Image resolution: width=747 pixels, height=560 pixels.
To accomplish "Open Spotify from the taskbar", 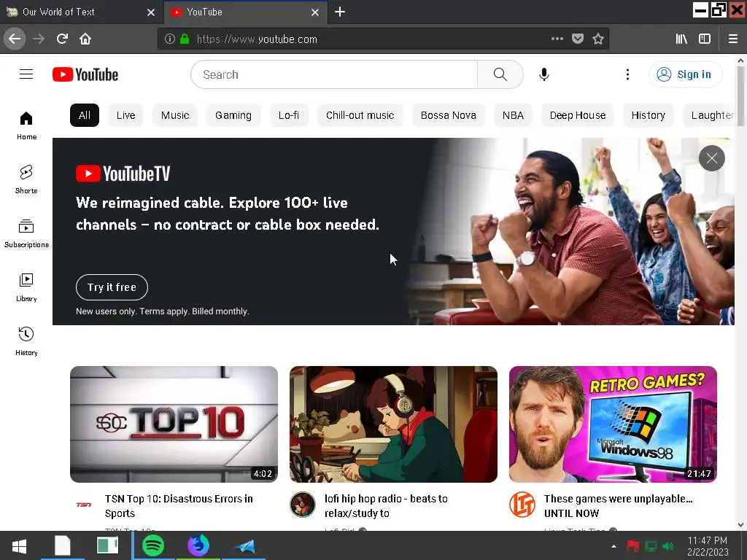I will (153, 545).
